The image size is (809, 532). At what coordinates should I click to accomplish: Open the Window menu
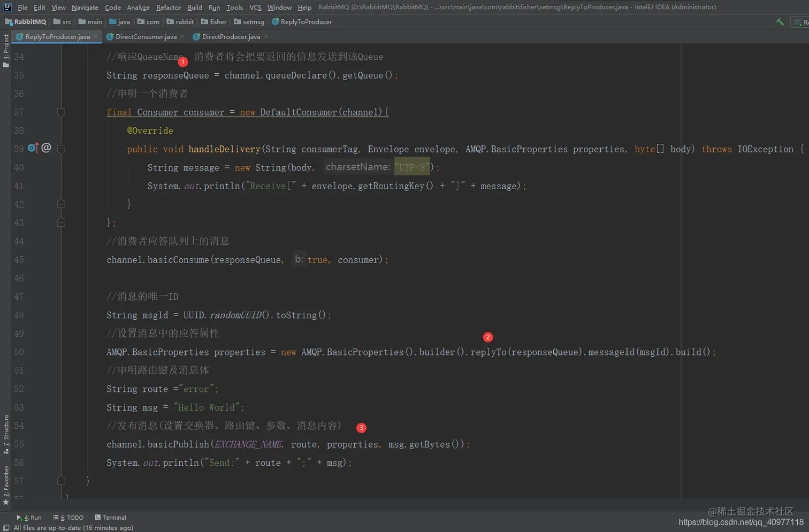279,7
